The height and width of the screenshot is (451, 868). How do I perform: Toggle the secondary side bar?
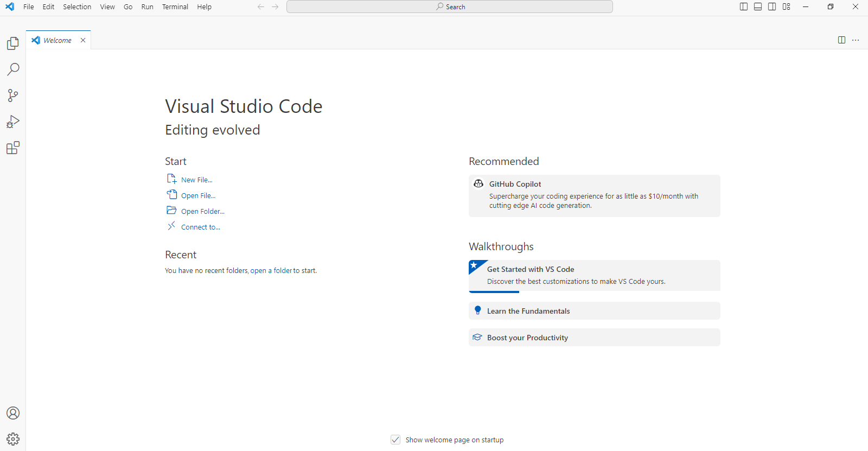[772, 7]
